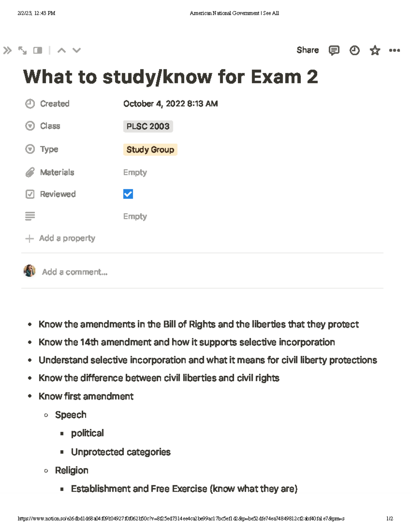Open the Type property dropdown
This screenshot has width=411, height=532.
point(30,149)
